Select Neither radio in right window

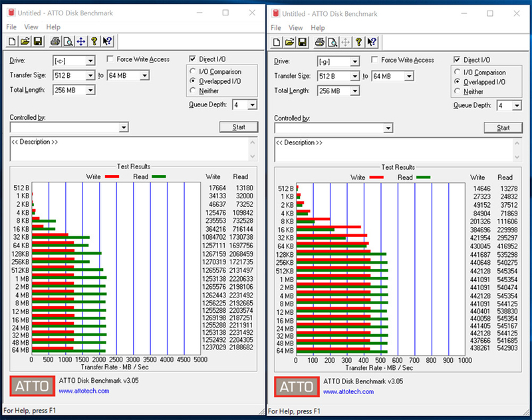coord(458,91)
